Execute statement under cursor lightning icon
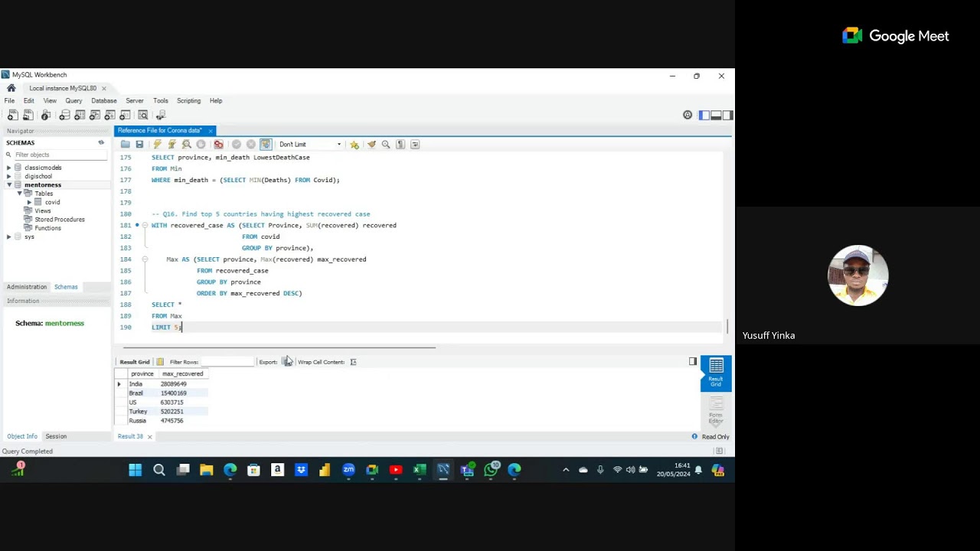The width and height of the screenshot is (980, 551). click(172, 144)
